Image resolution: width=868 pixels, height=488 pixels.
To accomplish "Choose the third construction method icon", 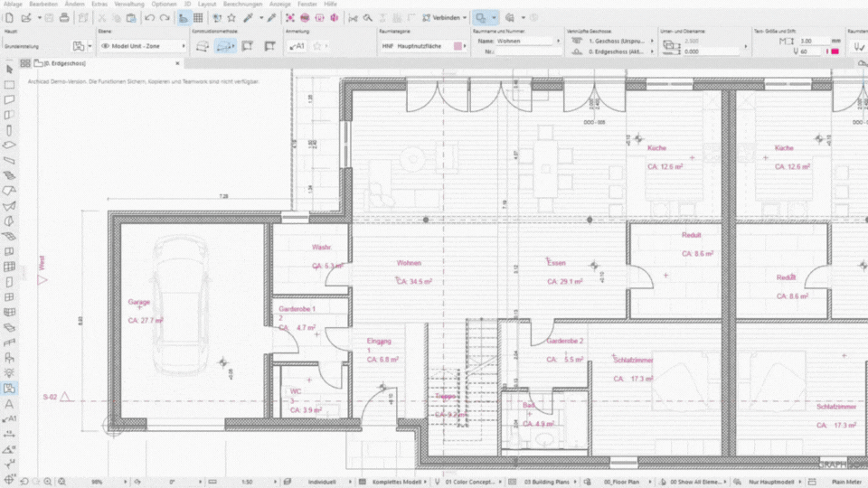I will 248,46.
